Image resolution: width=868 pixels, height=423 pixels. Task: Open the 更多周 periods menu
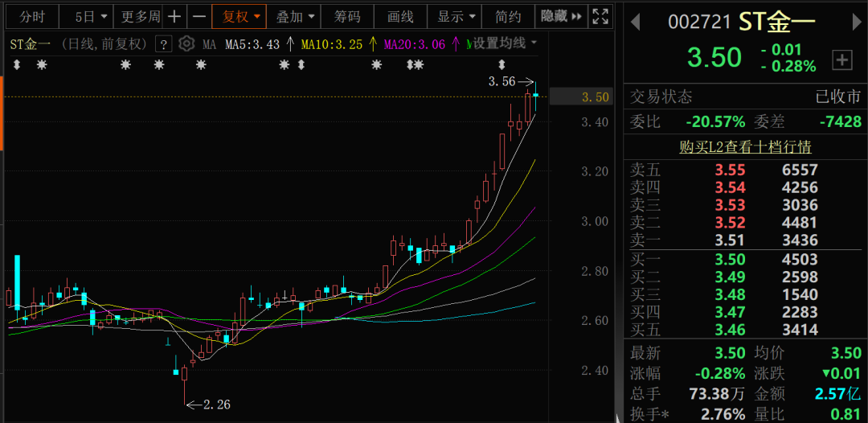tap(141, 17)
